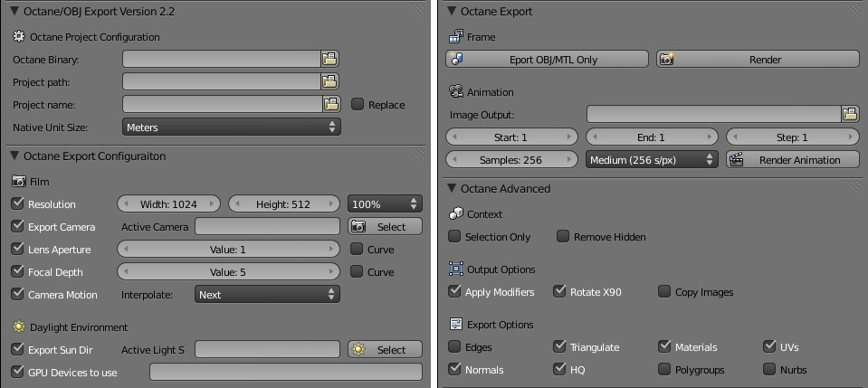Click Select button with sun icon
Viewport: 868px width, 388px height.
click(x=385, y=350)
